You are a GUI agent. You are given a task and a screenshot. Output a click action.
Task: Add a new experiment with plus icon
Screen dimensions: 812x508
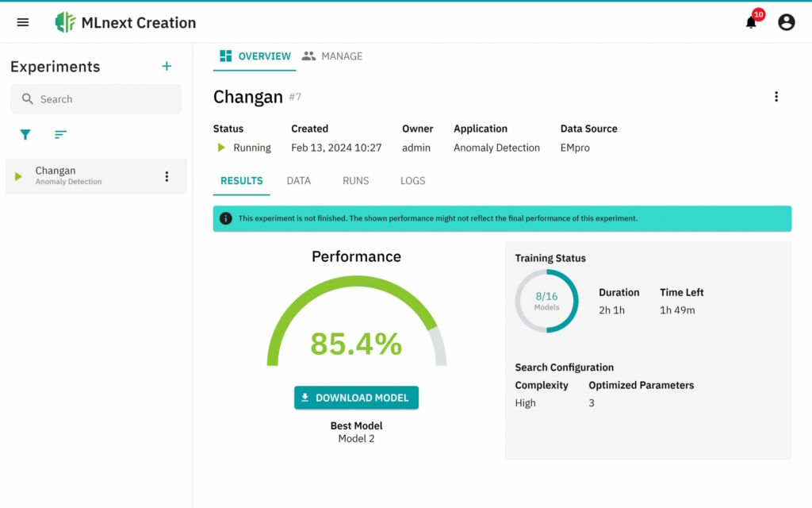pos(167,67)
